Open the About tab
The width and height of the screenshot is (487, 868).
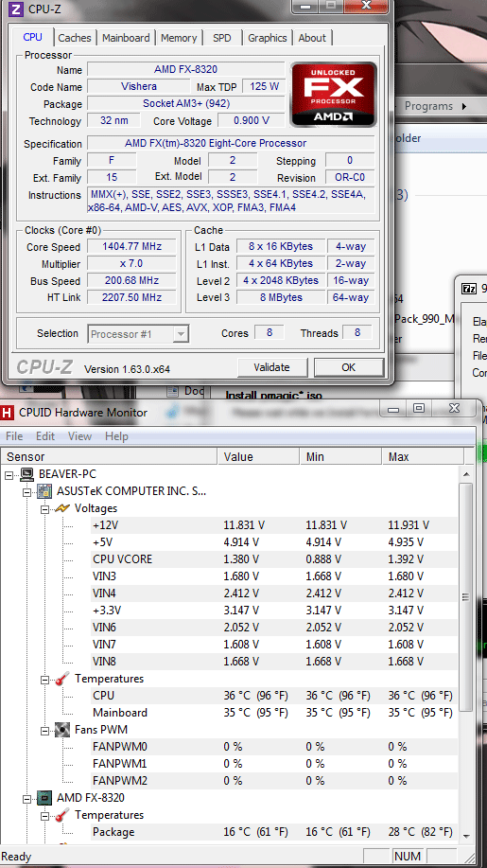(x=312, y=38)
